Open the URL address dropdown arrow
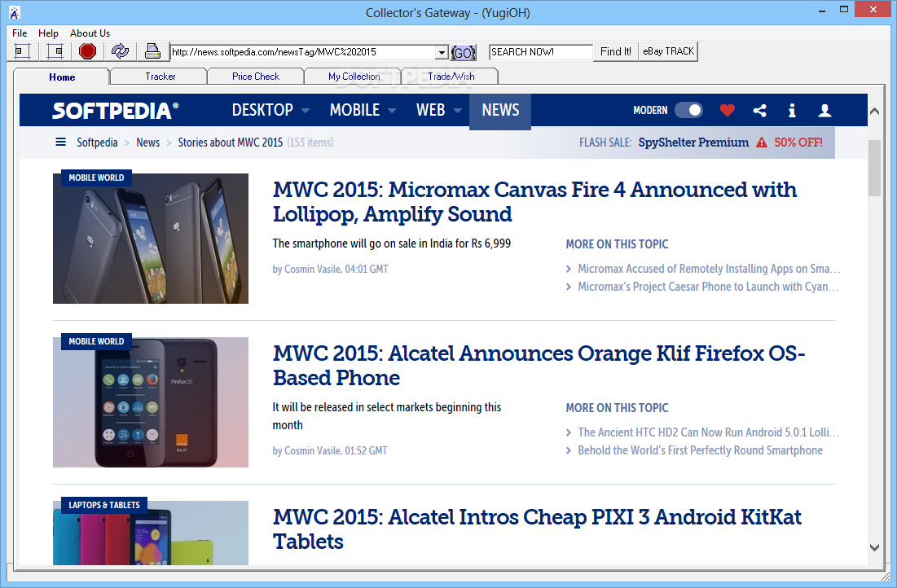Image resolution: width=897 pixels, height=588 pixels. tap(442, 53)
